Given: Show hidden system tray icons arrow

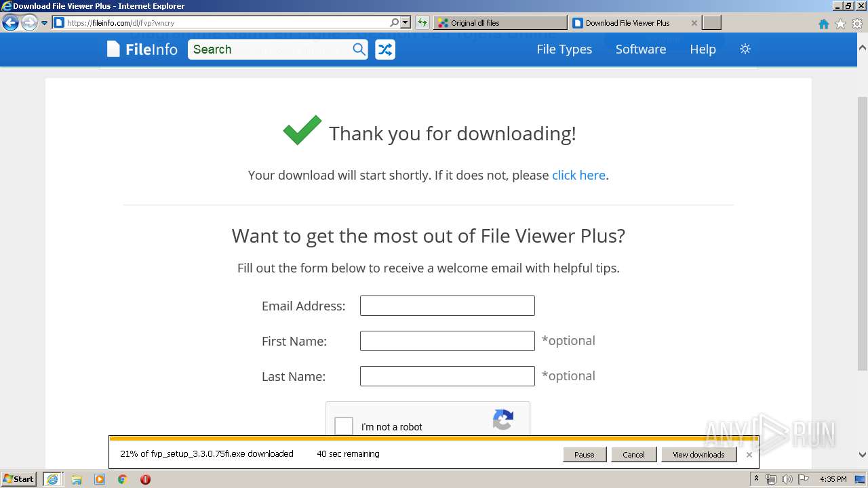Looking at the screenshot, I should [756, 479].
